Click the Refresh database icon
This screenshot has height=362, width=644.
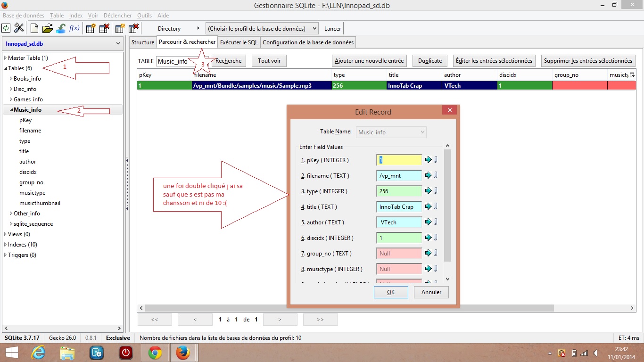coord(6,28)
